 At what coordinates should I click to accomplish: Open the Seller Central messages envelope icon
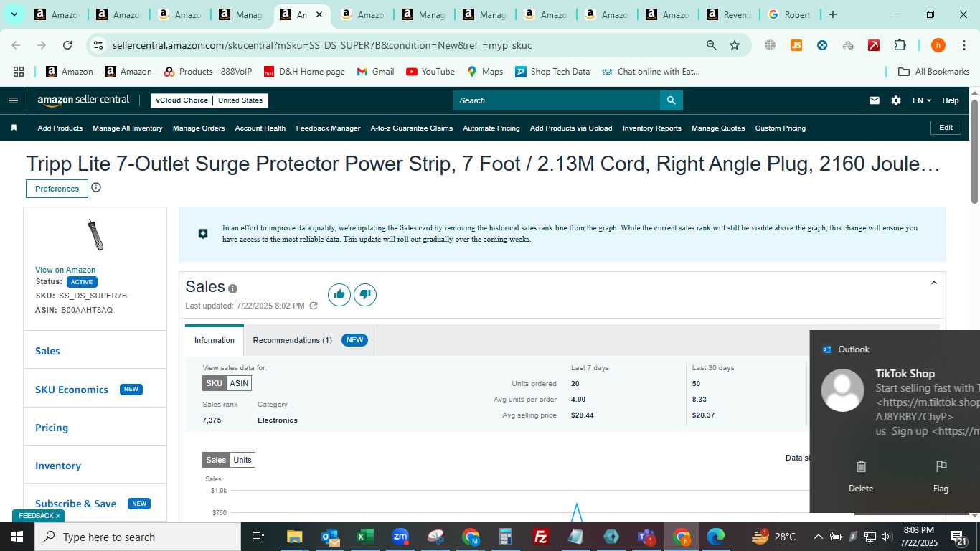pyautogui.click(x=874, y=100)
